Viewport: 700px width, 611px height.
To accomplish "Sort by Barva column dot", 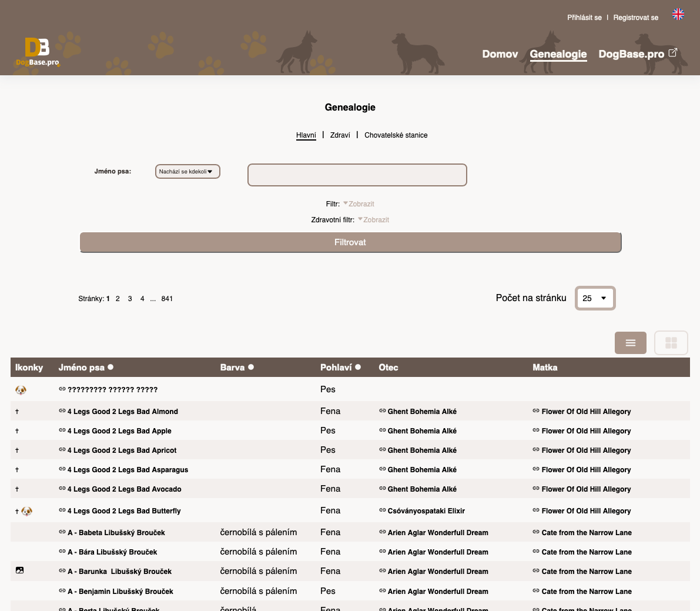I will [x=251, y=367].
